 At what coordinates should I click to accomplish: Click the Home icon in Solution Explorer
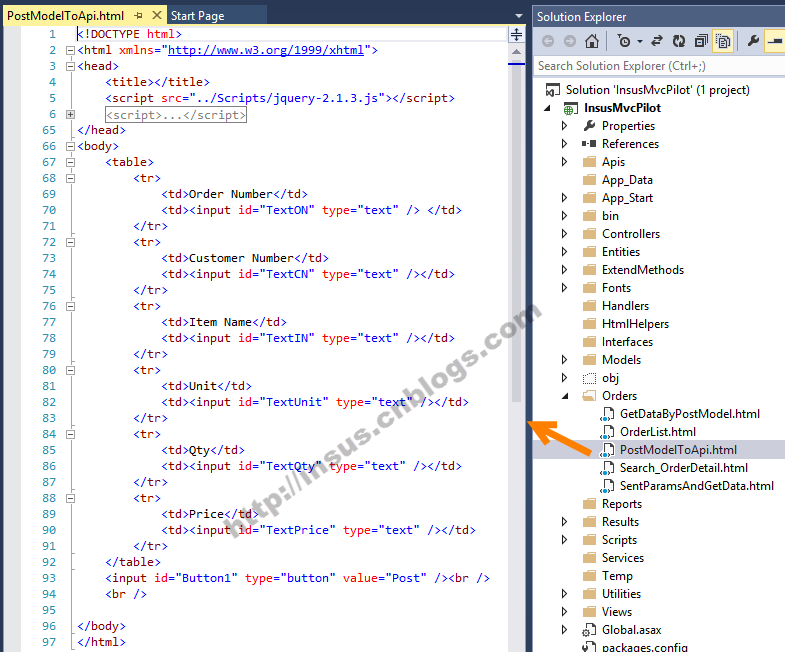point(592,41)
